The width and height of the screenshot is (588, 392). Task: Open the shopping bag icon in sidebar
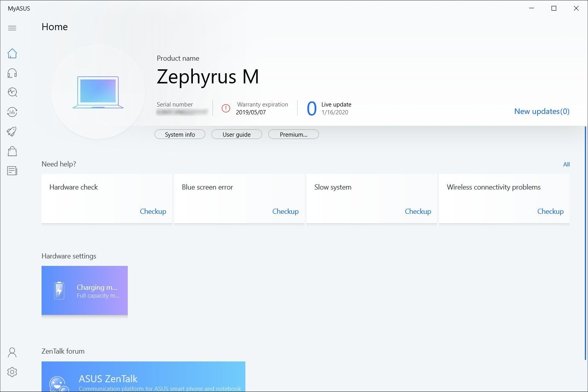(12, 151)
